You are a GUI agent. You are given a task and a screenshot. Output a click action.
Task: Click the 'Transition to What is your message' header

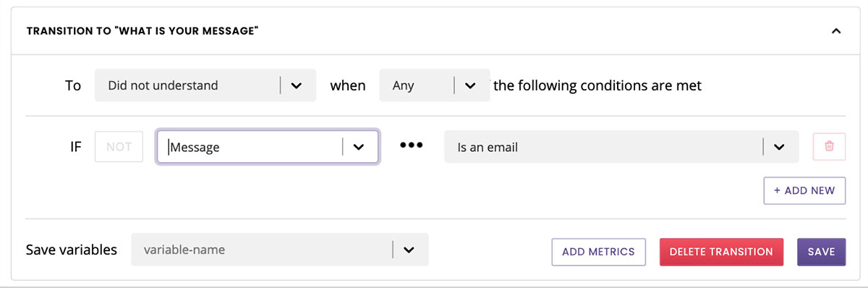tap(142, 31)
